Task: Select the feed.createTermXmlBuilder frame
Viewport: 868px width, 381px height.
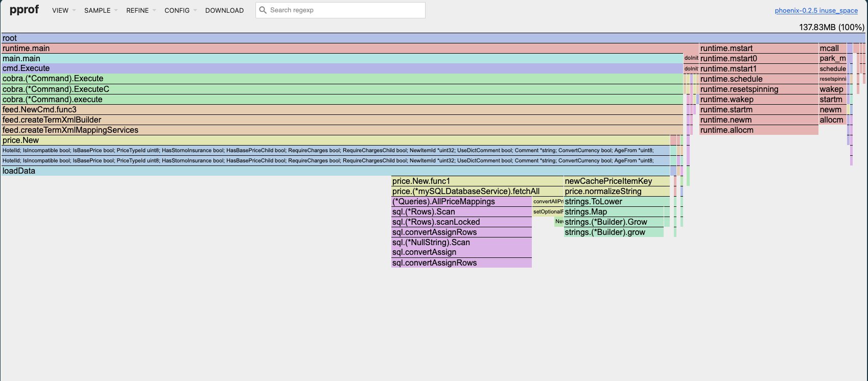Action: pos(341,120)
